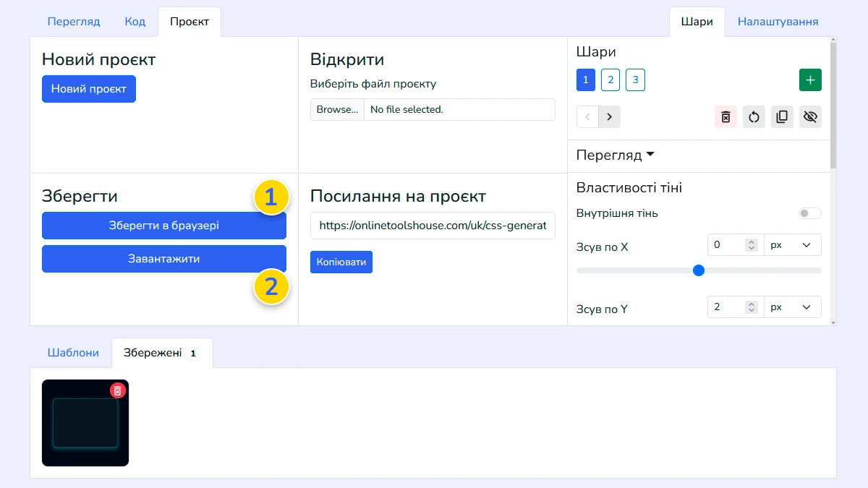Viewport: 868px width, 488px height.
Task: Select layer 3 in the Шари panel
Action: 635,80
